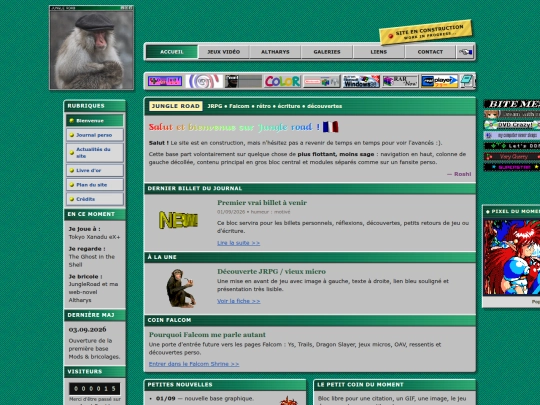Click the "VISITEURS" sidebar header

coord(95,372)
